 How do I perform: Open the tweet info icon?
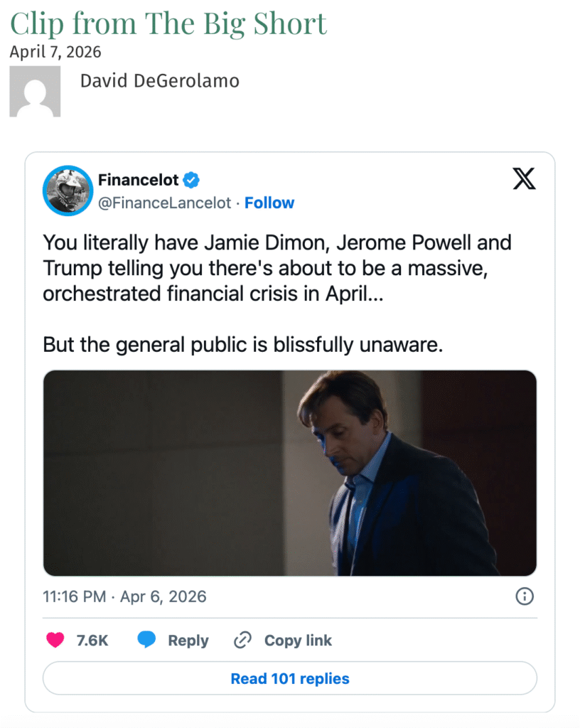(524, 596)
